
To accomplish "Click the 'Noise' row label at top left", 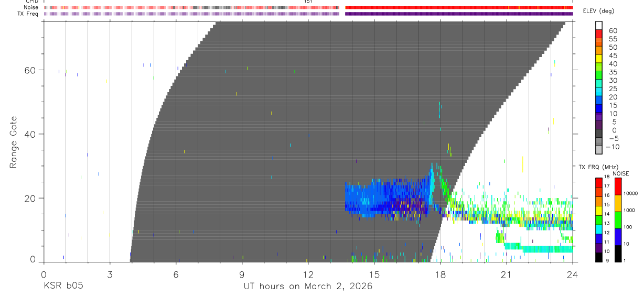I will (x=31, y=7).
